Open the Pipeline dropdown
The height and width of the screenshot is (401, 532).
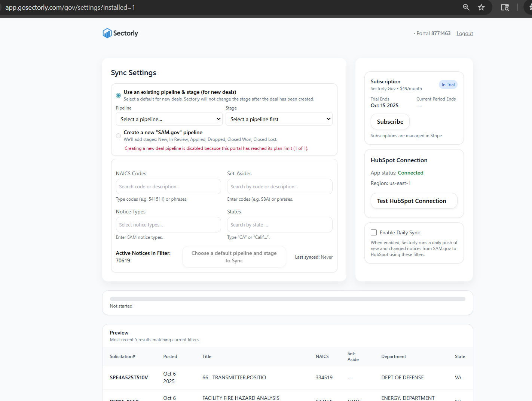pyautogui.click(x=169, y=119)
